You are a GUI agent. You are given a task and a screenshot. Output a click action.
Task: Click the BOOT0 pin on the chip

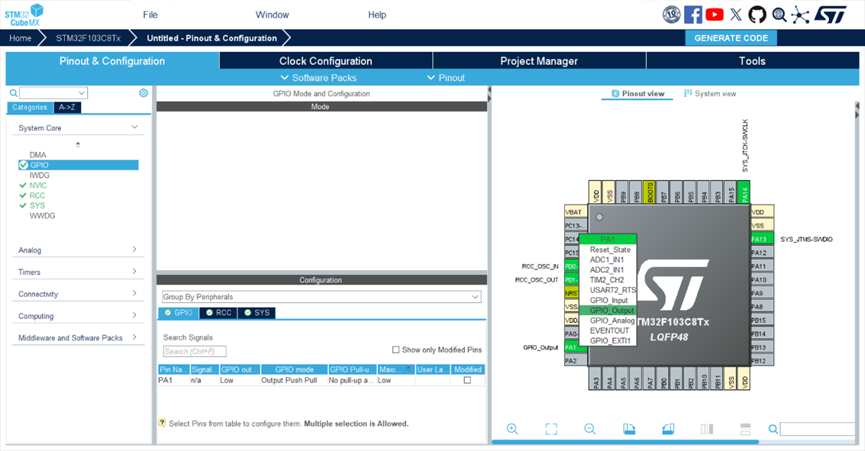click(649, 192)
